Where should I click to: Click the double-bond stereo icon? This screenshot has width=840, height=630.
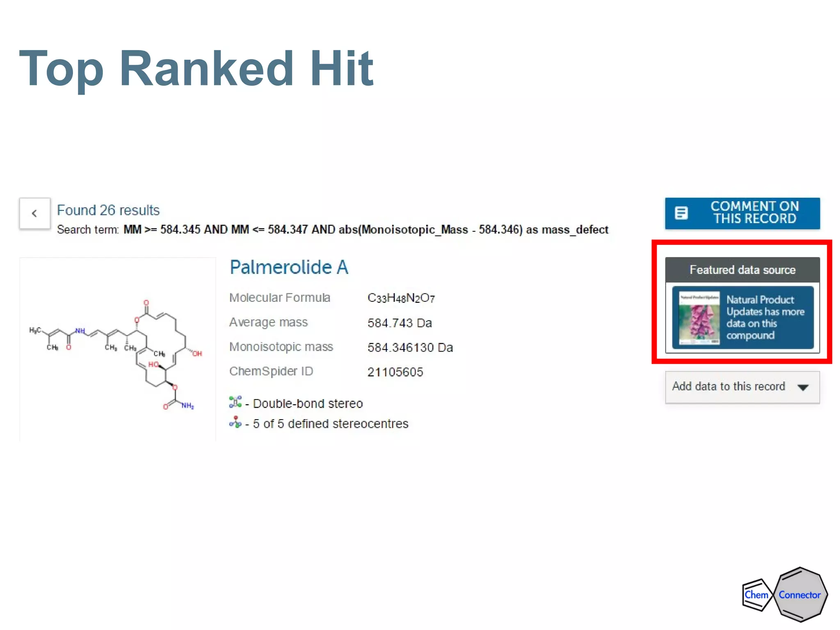coord(235,402)
